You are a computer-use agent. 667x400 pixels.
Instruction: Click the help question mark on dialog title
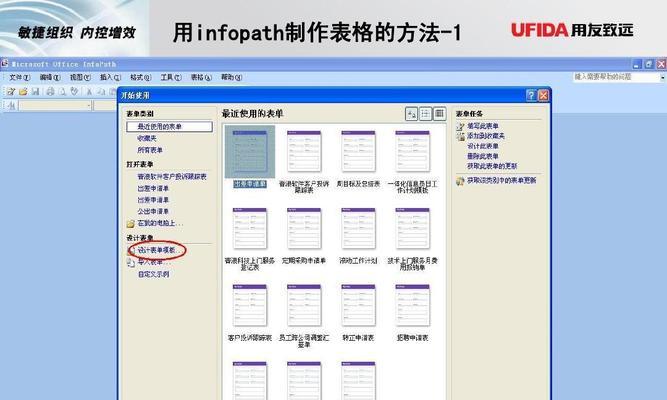531,95
